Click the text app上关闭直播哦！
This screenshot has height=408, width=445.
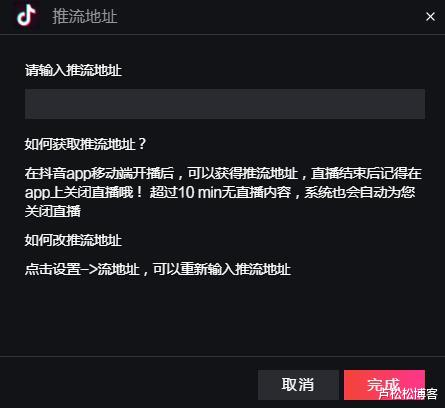(x=84, y=193)
